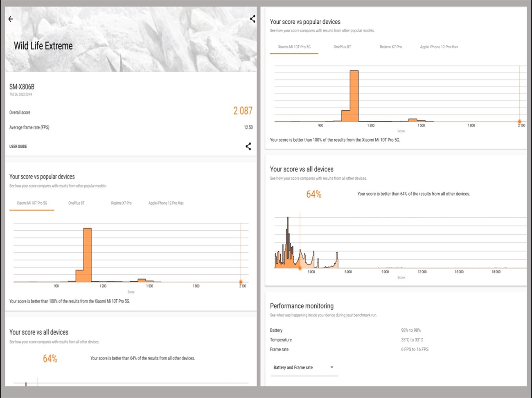Click share icon beside USER GUIDE
The image size is (532, 398).
248,146
